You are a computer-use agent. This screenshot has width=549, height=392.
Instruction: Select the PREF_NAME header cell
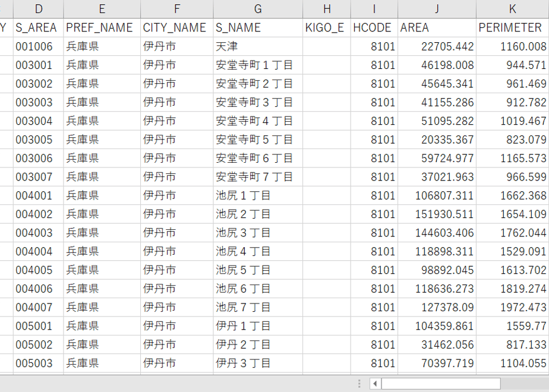click(x=102, y=28)
